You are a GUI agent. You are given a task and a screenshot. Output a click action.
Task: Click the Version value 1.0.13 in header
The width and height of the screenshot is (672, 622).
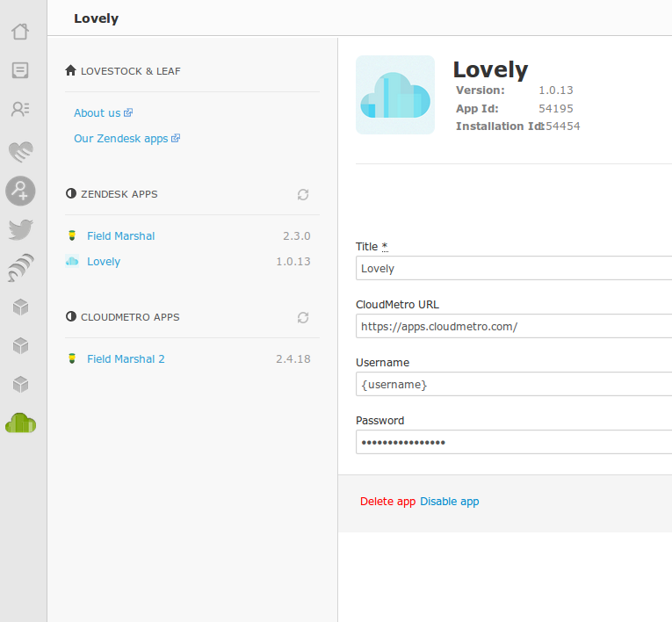click(x=556, y=90)
